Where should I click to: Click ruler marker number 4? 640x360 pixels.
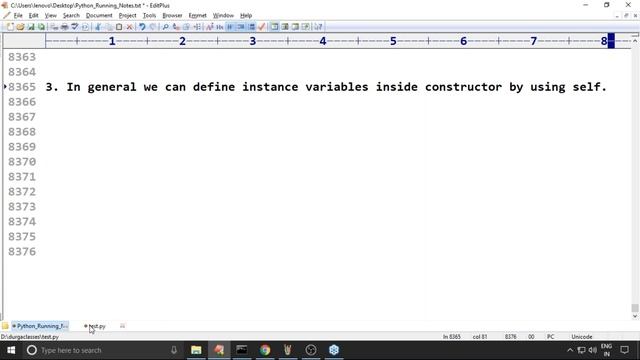tap(322, 41)
